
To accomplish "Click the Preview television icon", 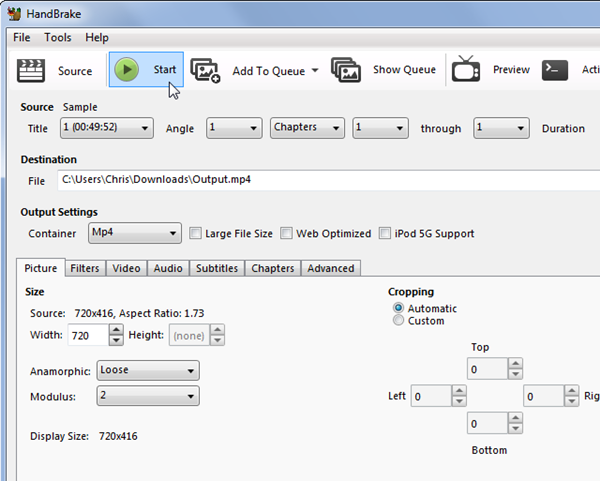I will (x=466, y=68).
